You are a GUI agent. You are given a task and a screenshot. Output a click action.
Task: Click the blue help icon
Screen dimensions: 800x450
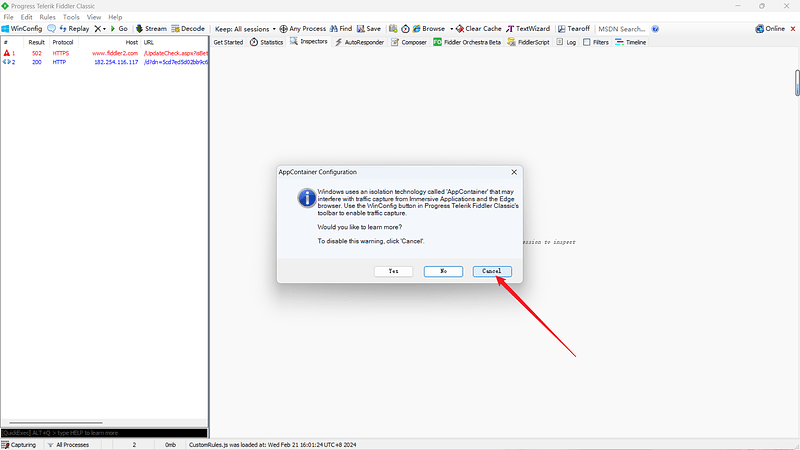[x=655, y=29]
